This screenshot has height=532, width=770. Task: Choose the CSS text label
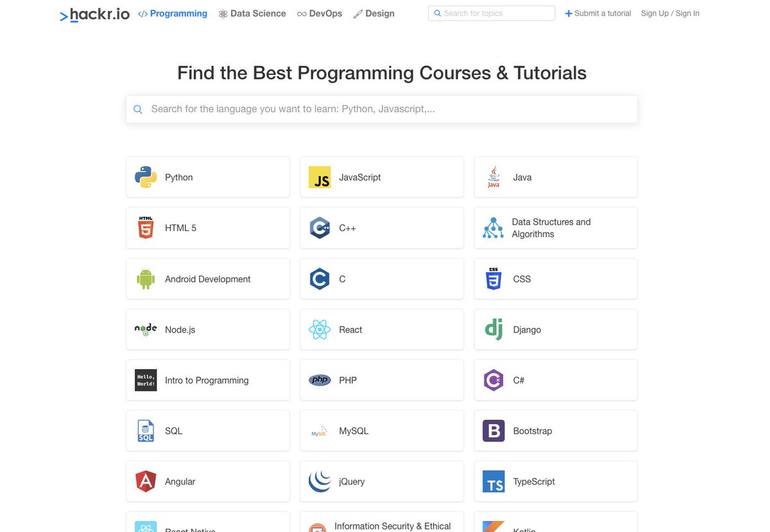tap(522, 279)
